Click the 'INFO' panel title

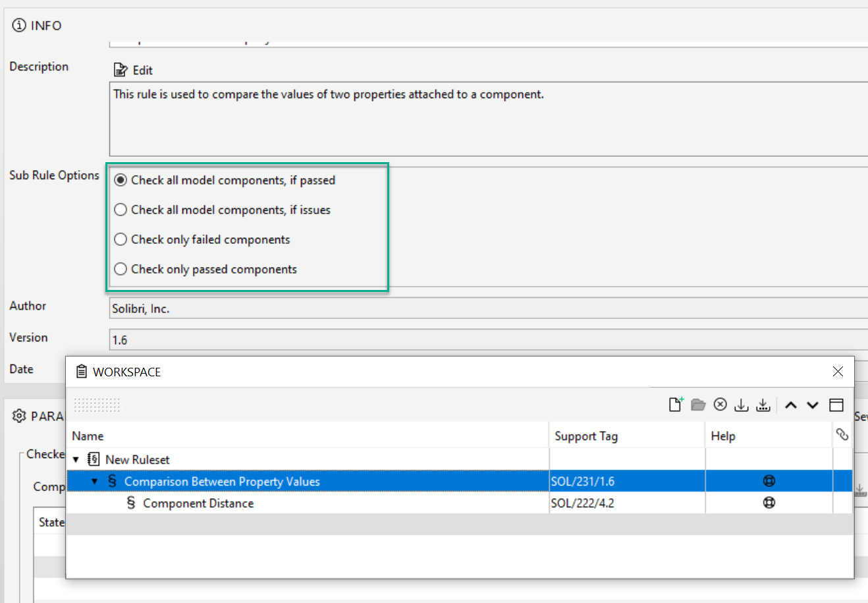(x=46, y=26)
